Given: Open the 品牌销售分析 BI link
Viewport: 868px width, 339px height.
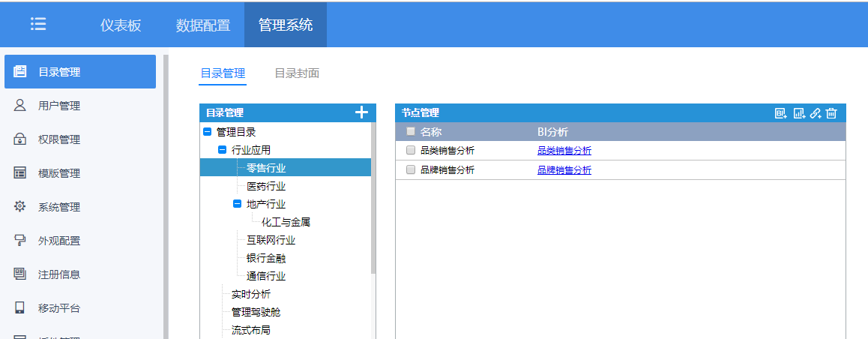Looking at the screenshot, I should pos(564,170).
